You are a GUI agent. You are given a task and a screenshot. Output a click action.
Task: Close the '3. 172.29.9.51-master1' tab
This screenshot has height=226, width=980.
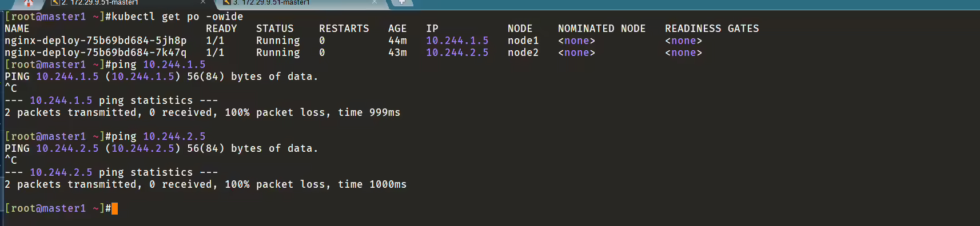pos(375,2)
